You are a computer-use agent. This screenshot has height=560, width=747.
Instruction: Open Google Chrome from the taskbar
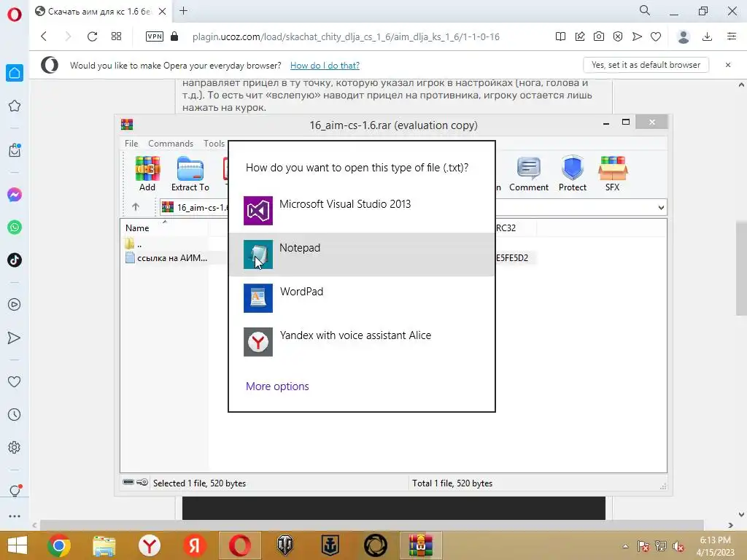pos(59,545)
